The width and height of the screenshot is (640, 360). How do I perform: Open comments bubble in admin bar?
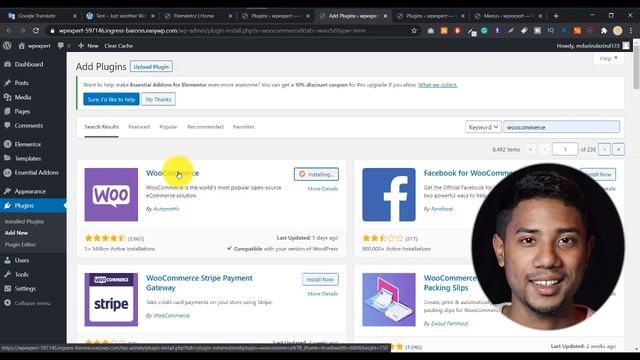coord(61,46)
